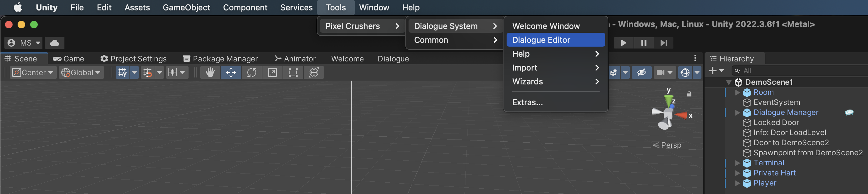Screen dimensions: 868x194
Task: Toggle Scene gizmos display
Action: tap(685, 72)
